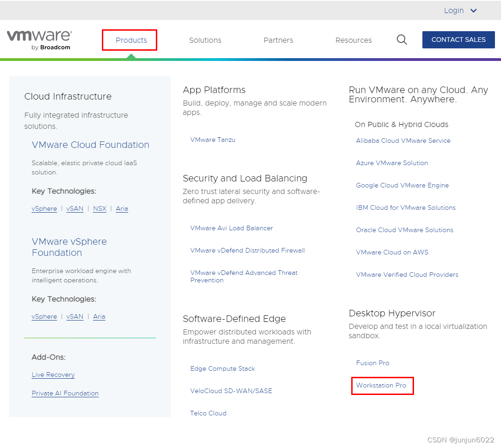Open the Fusion Pro link
This screenshot has height=448, width=501.
[373, 363]
